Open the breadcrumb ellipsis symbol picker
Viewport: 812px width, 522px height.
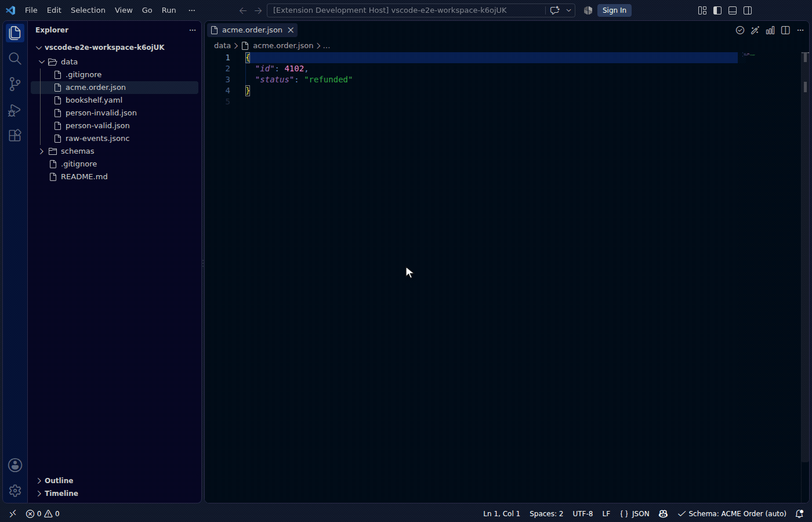[327, 45]
